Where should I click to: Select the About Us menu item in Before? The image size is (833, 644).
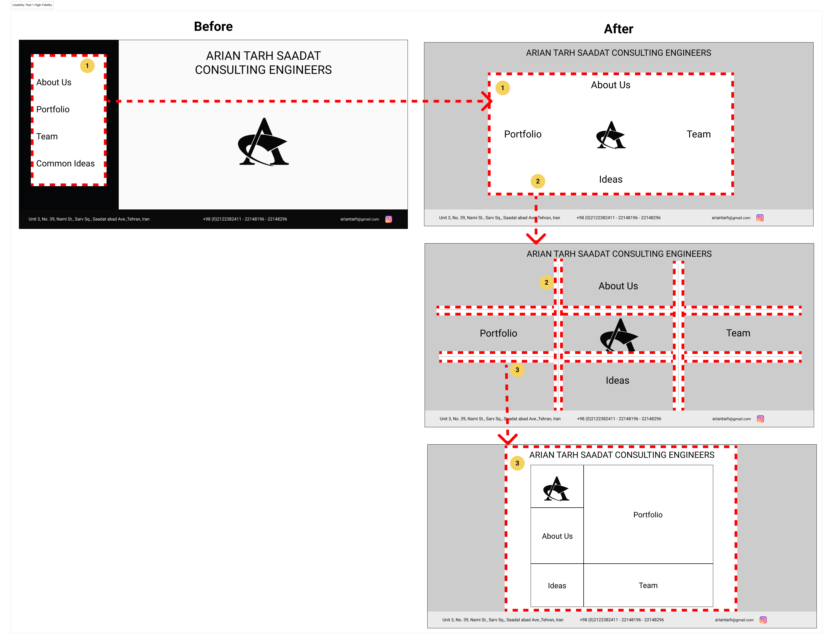pos(54,83)
